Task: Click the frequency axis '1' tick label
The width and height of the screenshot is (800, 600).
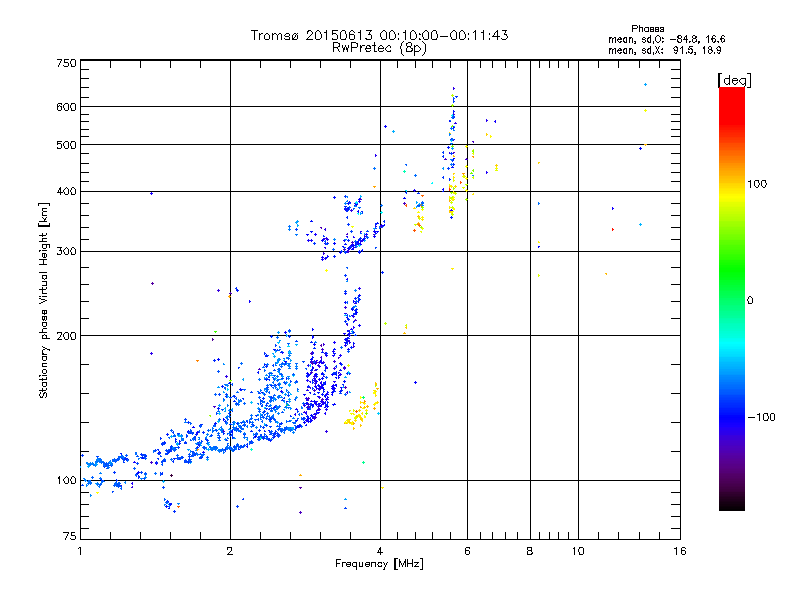Action: coord(80,551)
